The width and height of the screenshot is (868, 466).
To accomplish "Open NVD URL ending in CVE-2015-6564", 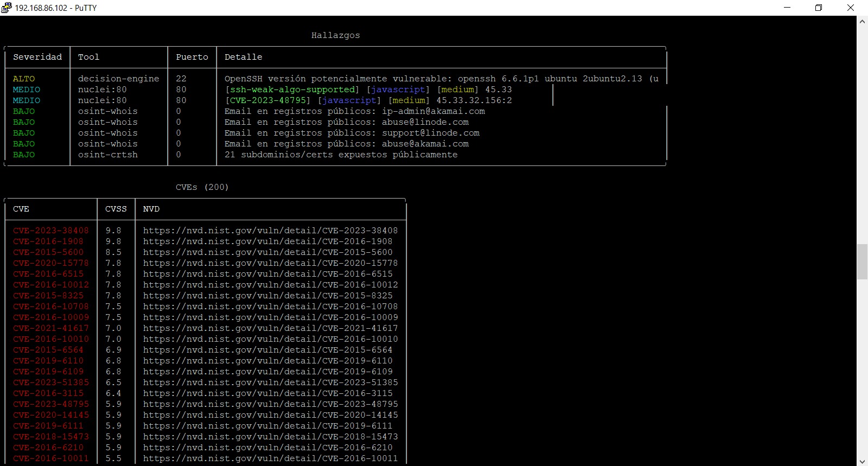I will pyautogui.click(x=268, y=350).
